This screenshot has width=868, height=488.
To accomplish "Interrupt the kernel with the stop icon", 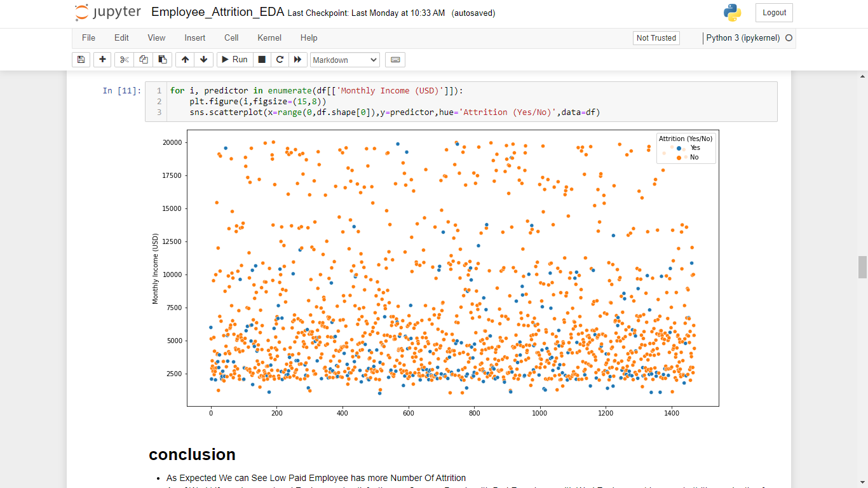I will pyautogui.click(x=261, y=59).
